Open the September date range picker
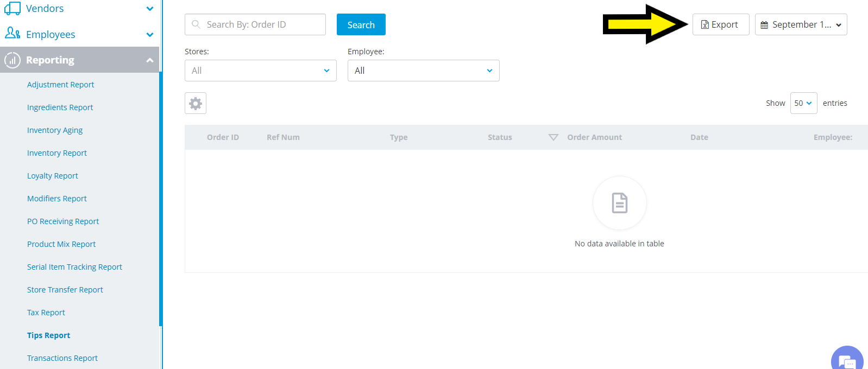868x369 pixels. (801, 24)
